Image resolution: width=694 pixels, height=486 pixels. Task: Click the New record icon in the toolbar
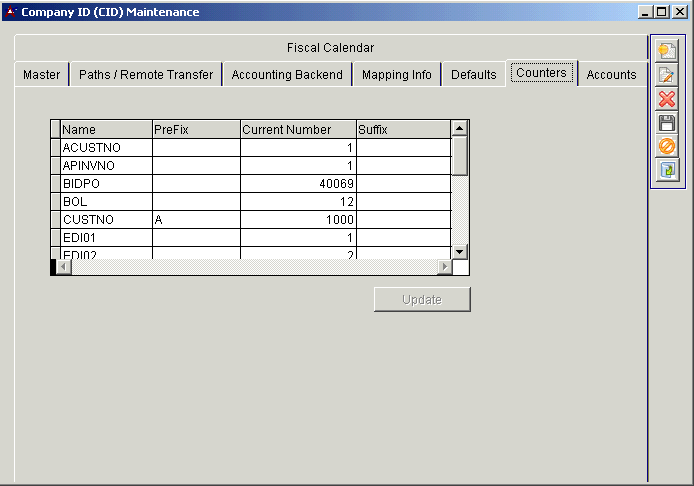coord(667,51)
